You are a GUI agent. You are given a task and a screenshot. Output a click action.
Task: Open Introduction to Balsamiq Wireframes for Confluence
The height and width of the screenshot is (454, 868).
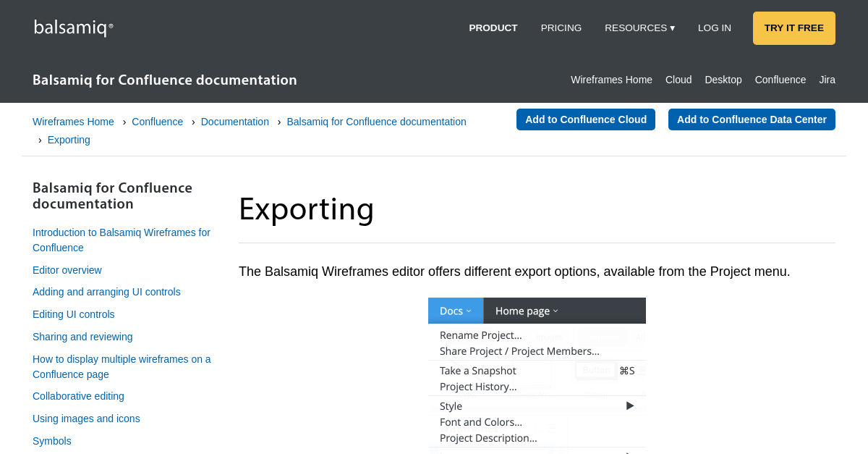click(x=122, y=240)
